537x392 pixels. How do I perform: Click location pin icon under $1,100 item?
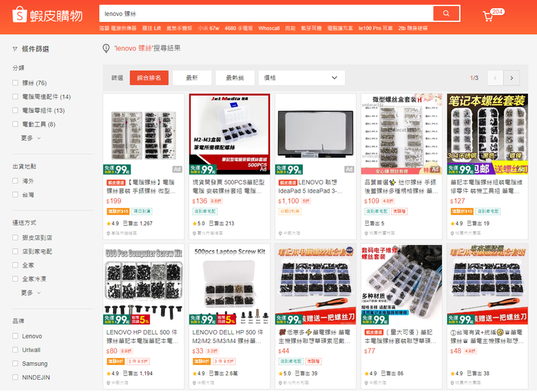click(x=280, y=233)
